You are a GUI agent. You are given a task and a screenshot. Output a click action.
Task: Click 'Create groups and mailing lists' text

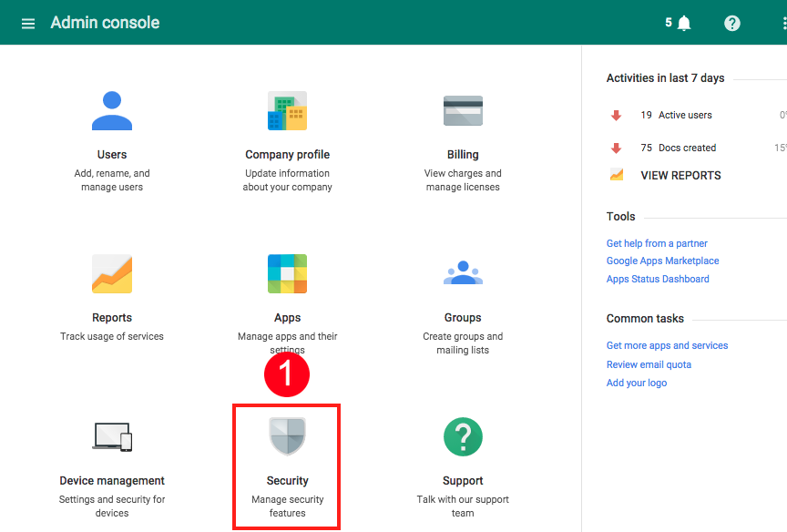point(463,343)
